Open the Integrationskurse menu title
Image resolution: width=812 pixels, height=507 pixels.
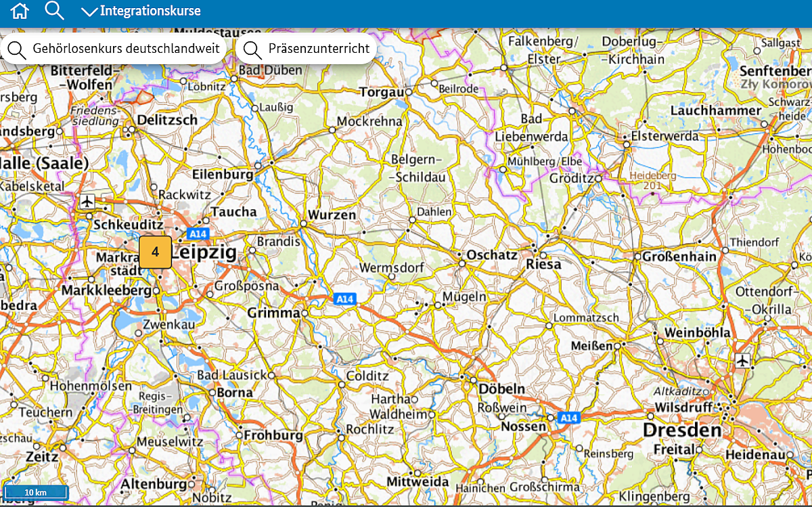pyautogui.click(x=150, y=11)
